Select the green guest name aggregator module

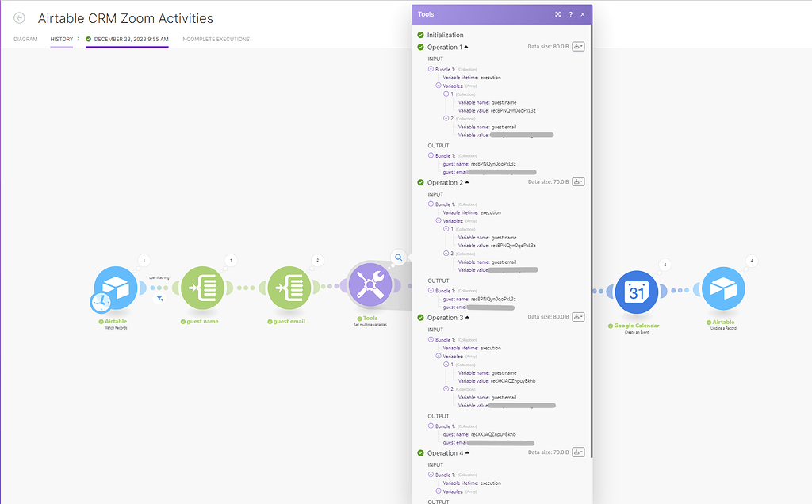[202, 288]
